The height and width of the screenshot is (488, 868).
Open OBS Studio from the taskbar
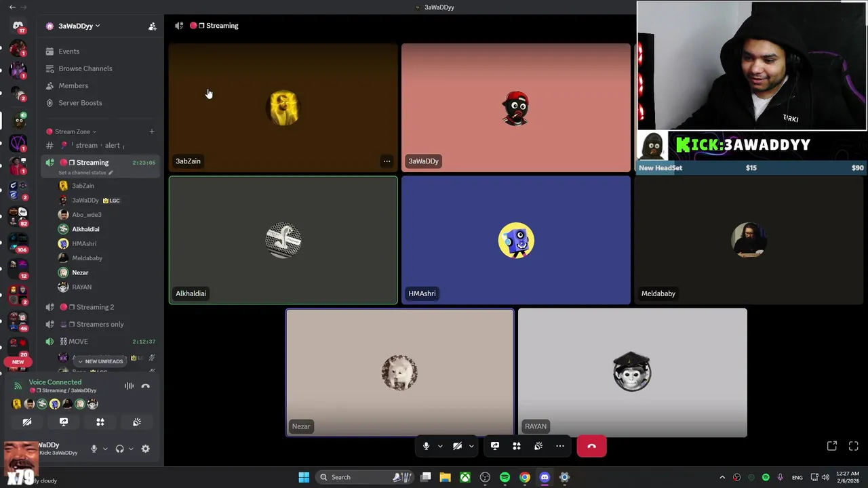(x=485, y=477)
